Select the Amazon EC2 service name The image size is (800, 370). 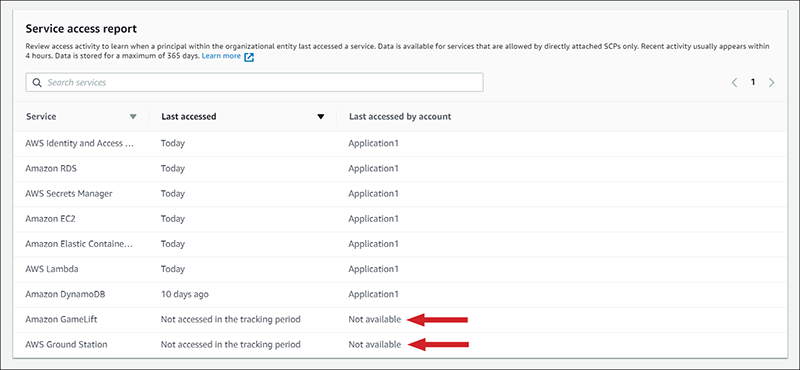[51, 218]
